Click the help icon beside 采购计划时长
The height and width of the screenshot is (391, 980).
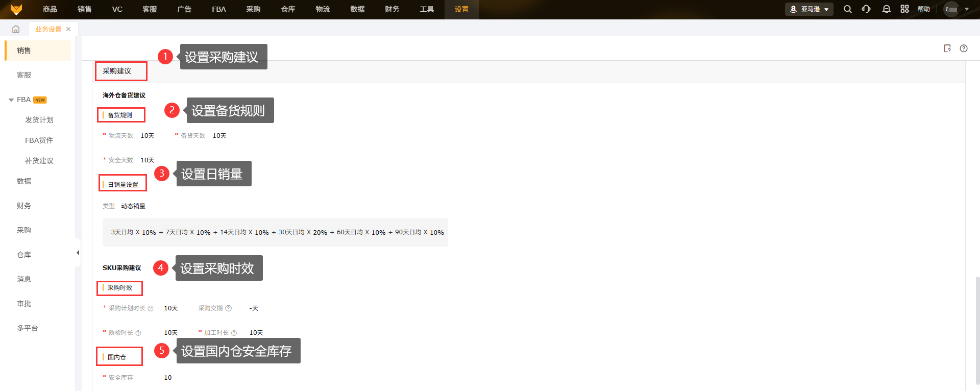point(151,308)
